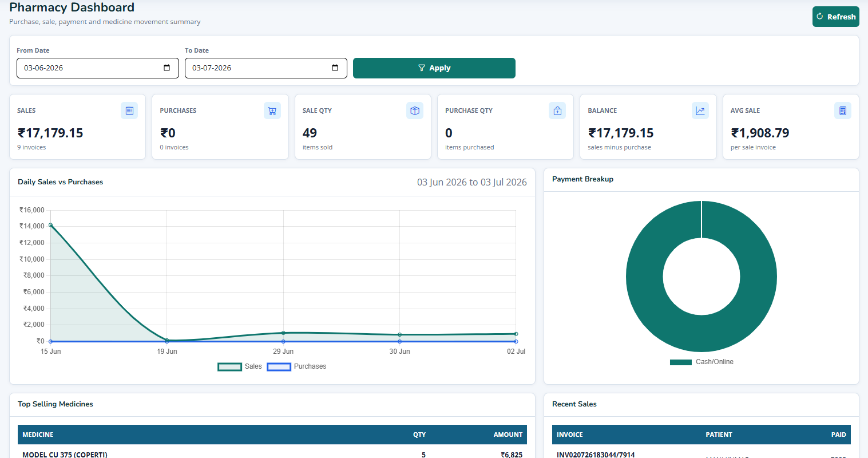This screenshot has height=458, width=868.
Task: Focus the From Date field 03-06-2026
Action: point(98,68)
